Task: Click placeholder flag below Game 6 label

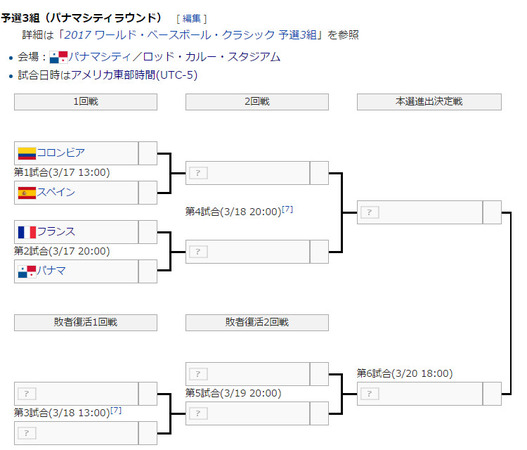Action: pyautogui.click(x=370, y=394)
